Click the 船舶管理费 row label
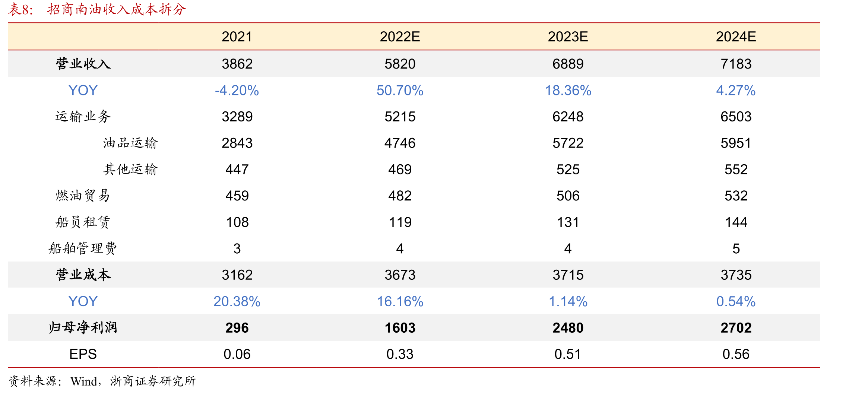Image resolution: width=868 pixels, height=393 pixels. coord(83,248)
